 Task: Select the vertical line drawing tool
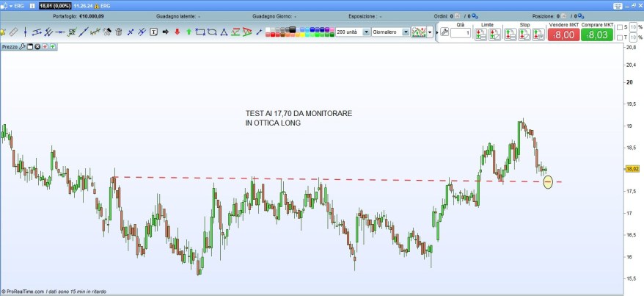tap(26, 32)
